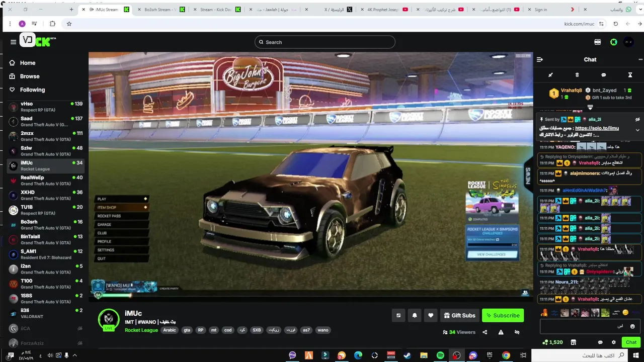Click the share icon

coord(485,332)
